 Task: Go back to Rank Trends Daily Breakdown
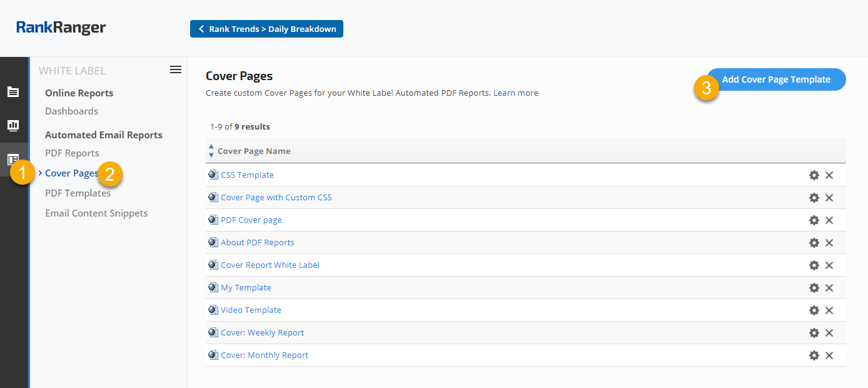pos(266,29)
